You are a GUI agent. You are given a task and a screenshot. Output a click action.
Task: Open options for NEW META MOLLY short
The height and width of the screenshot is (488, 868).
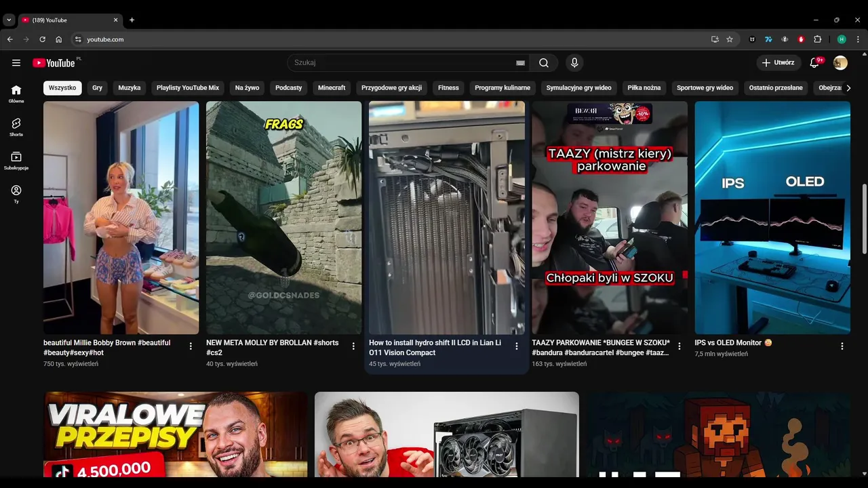click(353, 346)
